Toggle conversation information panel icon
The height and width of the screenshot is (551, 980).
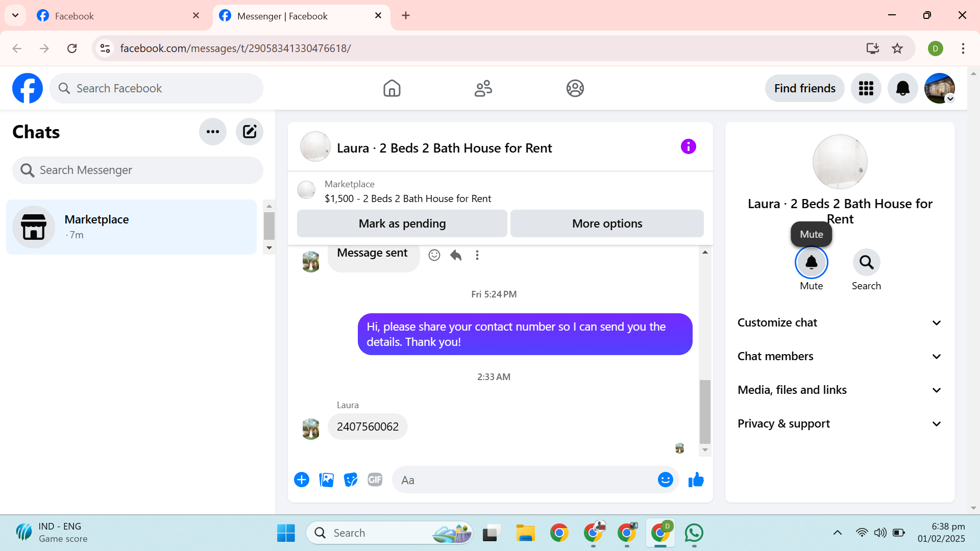(688, 147)
